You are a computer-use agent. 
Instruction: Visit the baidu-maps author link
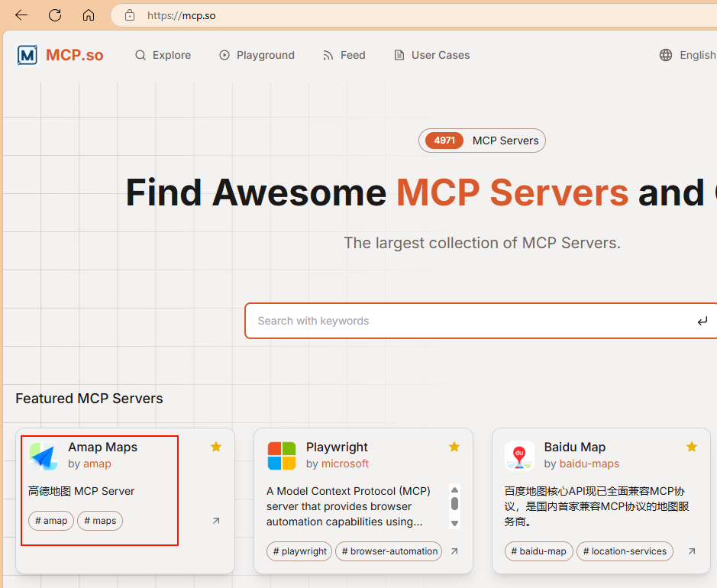589,464
